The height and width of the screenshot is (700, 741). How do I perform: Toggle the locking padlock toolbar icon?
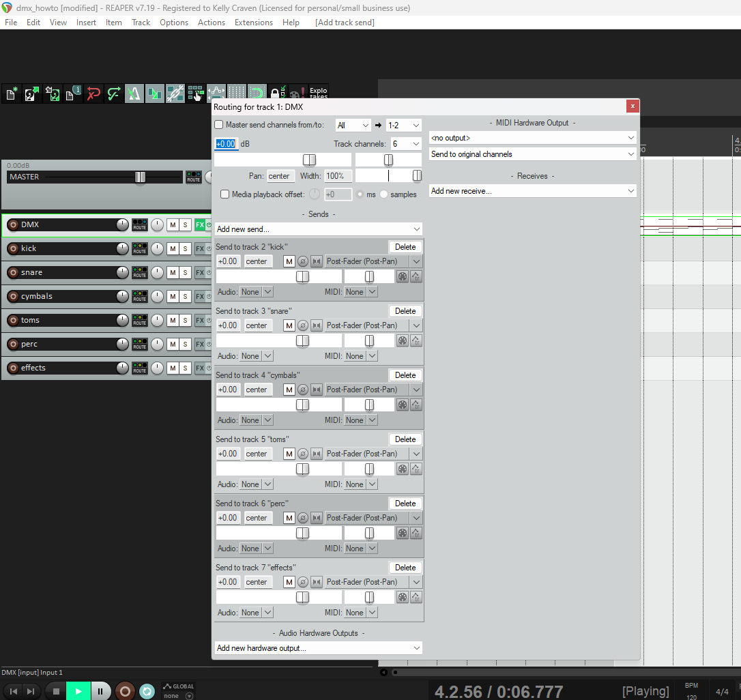[278, 91]
